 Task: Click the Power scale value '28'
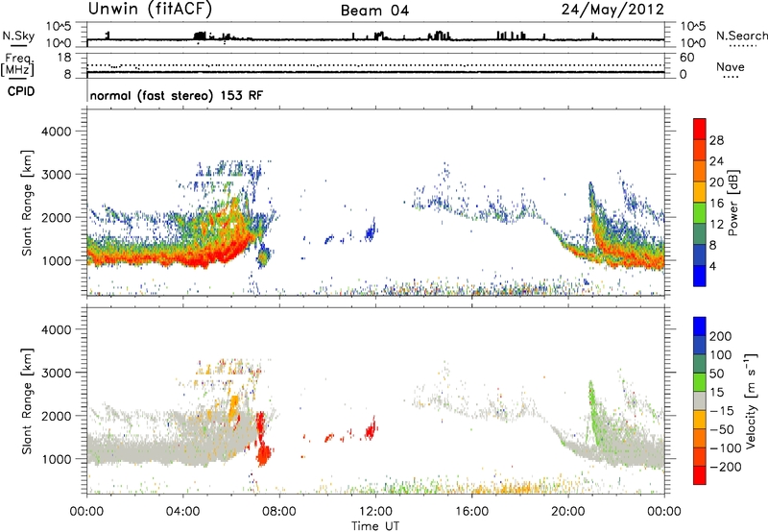716,140
